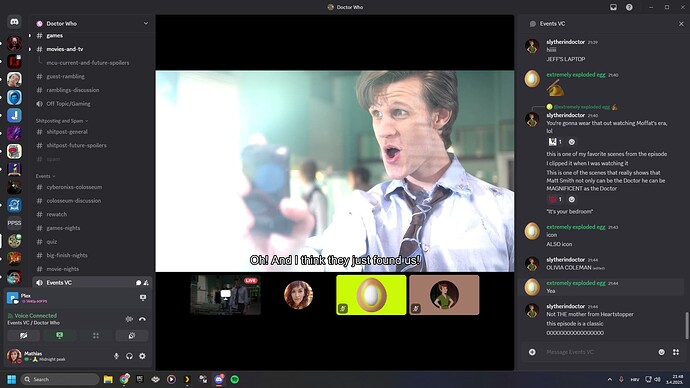Click invite icon on Events VC row
This screenshot has width=690, height=388.
coord(146,283)
